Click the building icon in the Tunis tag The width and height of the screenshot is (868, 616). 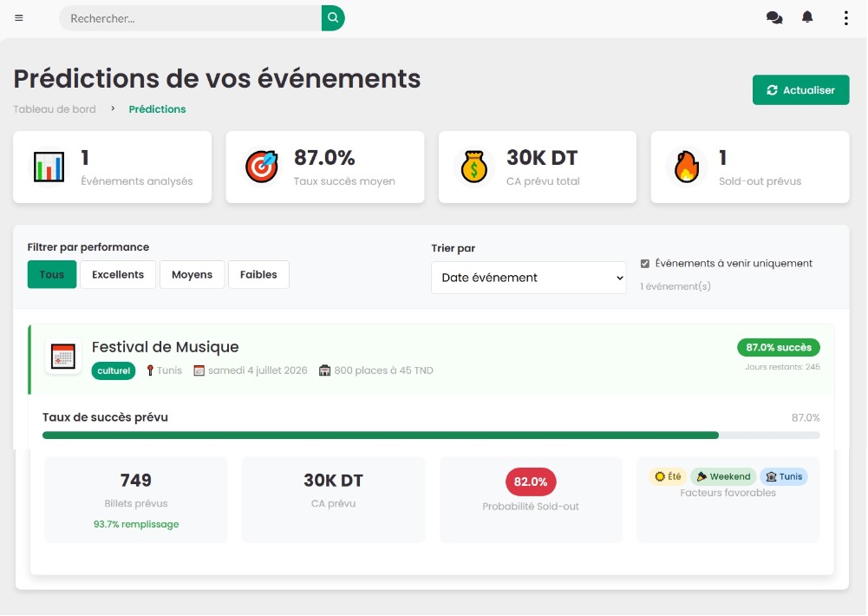pos(771,476)
